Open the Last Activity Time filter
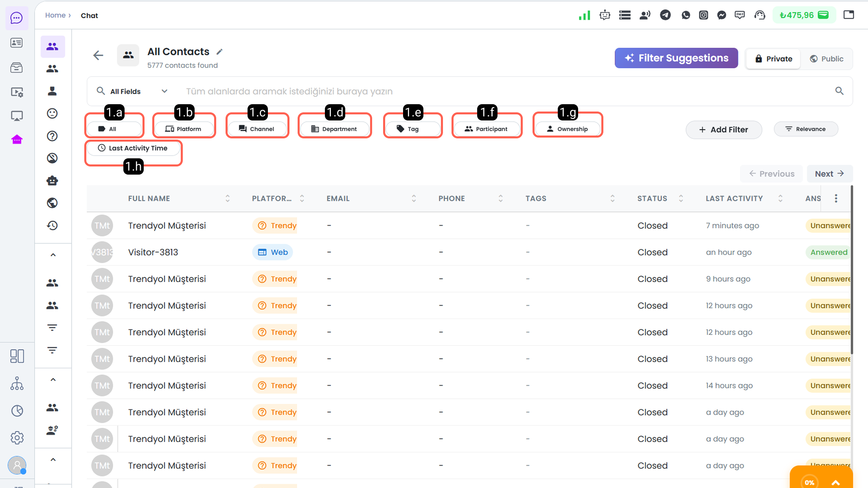The width and height of the screenshot is (868, 488). (x=133, y=148)
